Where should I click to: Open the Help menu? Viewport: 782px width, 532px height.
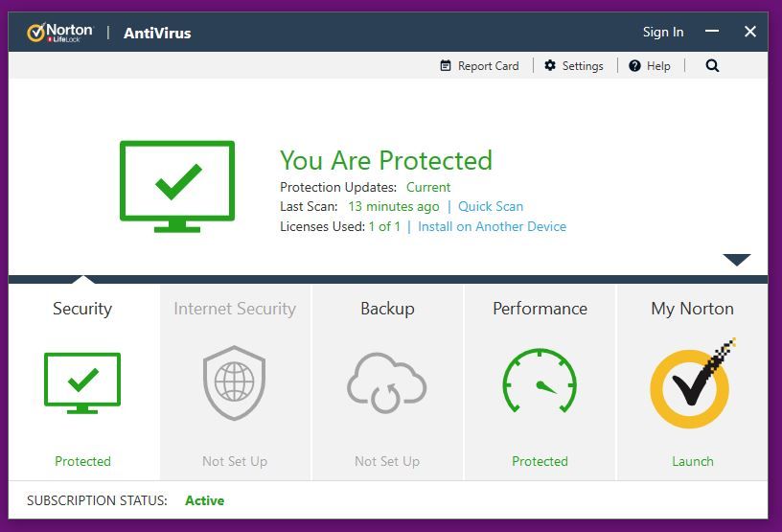tap(650, 66)
